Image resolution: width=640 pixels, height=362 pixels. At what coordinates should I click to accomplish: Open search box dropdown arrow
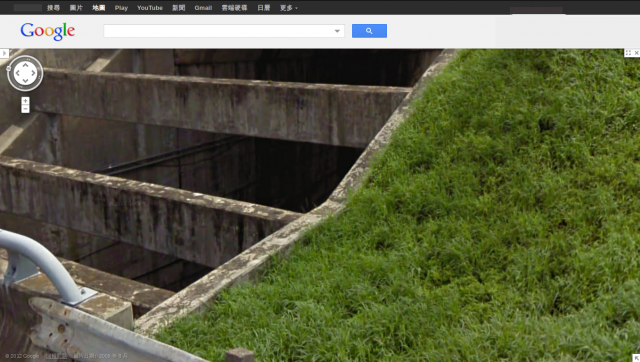337,31
